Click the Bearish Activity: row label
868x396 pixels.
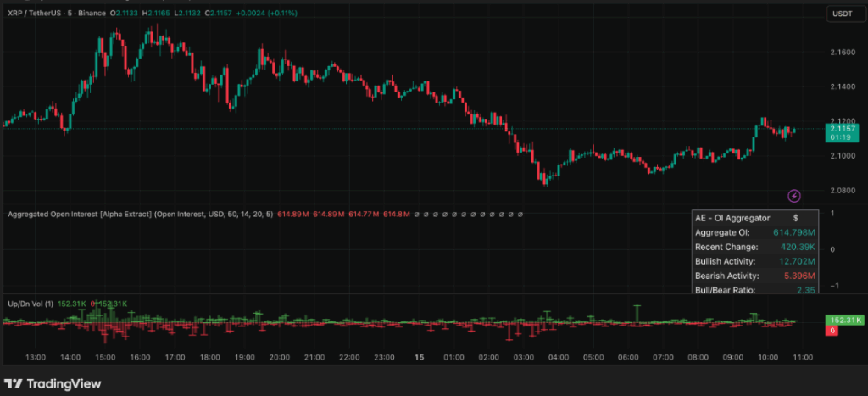point(726,276)
